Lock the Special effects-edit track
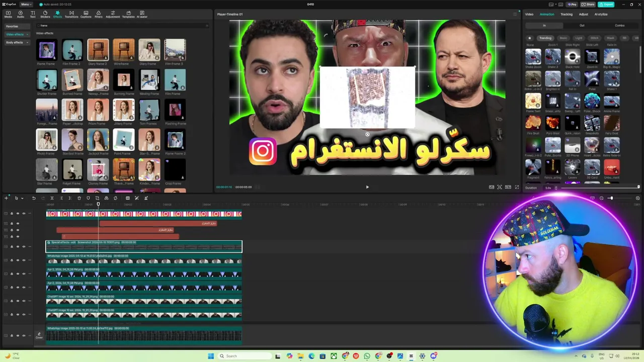644x362 pixels. point(12,246)
